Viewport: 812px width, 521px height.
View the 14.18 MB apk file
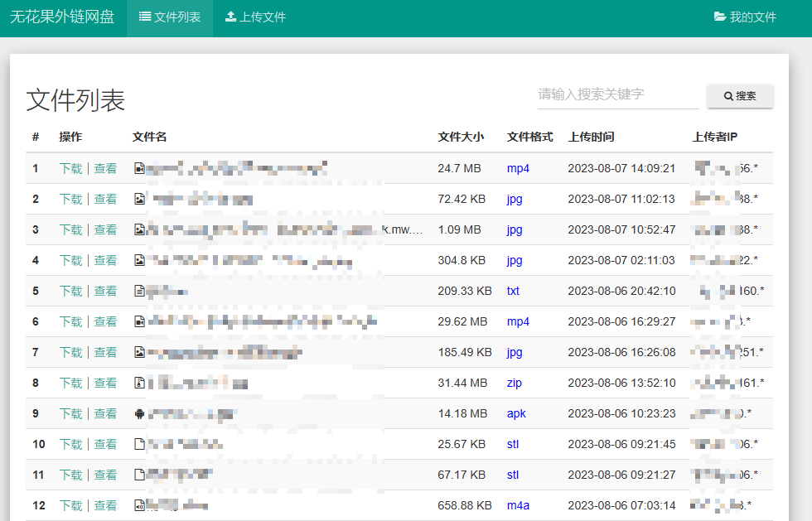[106, 413]
